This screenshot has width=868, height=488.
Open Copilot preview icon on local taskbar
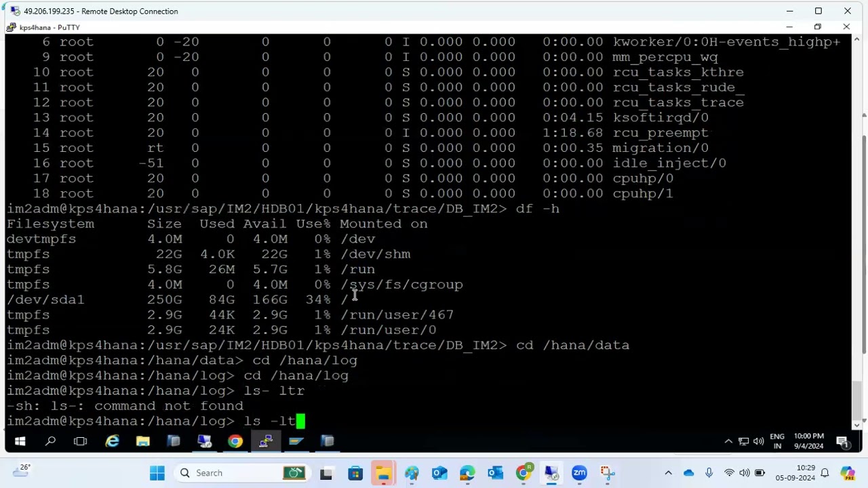tap(848, 473)
